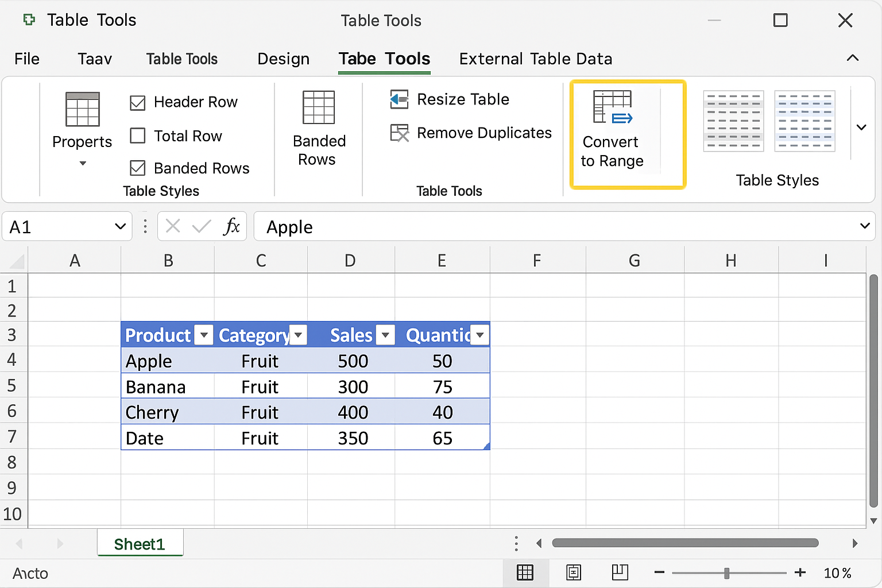Click the horizontal scroll right arrow
The width and height of the screenshot is (882, 588).
click(855, 543)
